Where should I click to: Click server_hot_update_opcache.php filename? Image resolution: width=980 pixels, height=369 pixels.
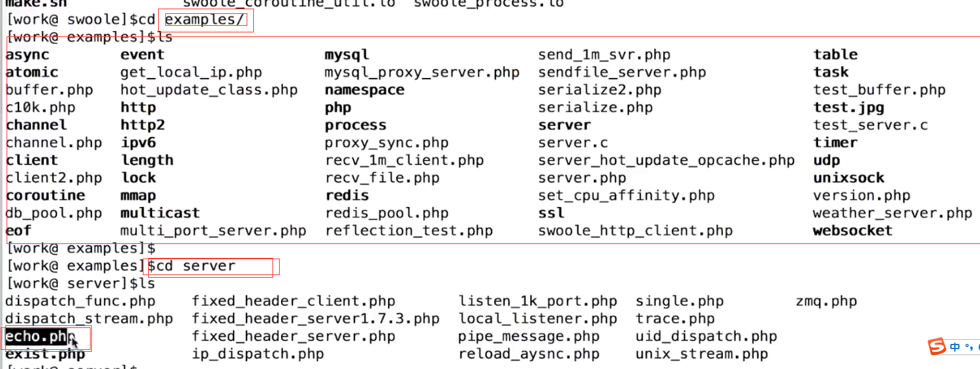tap(667, 160)
